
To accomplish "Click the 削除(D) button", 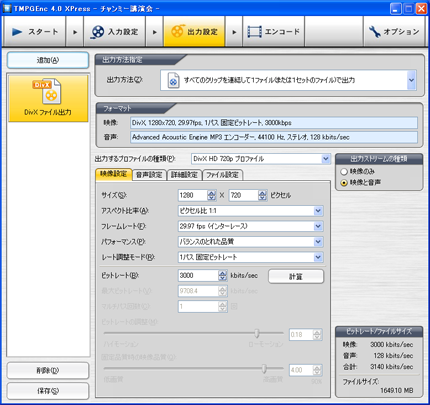I will tap(48, 370).
